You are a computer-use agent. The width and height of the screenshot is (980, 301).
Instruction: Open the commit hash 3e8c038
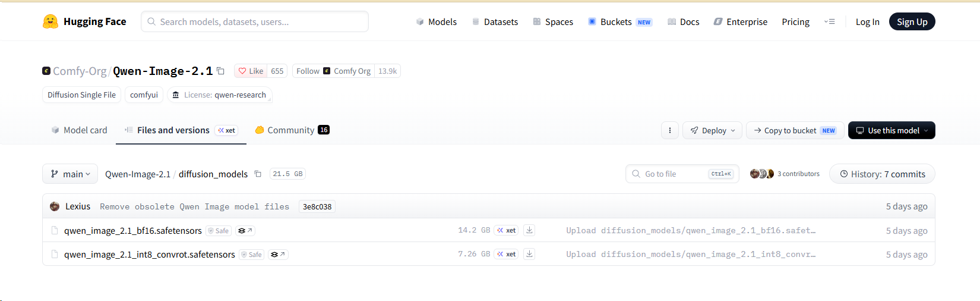tap(317, 206)
